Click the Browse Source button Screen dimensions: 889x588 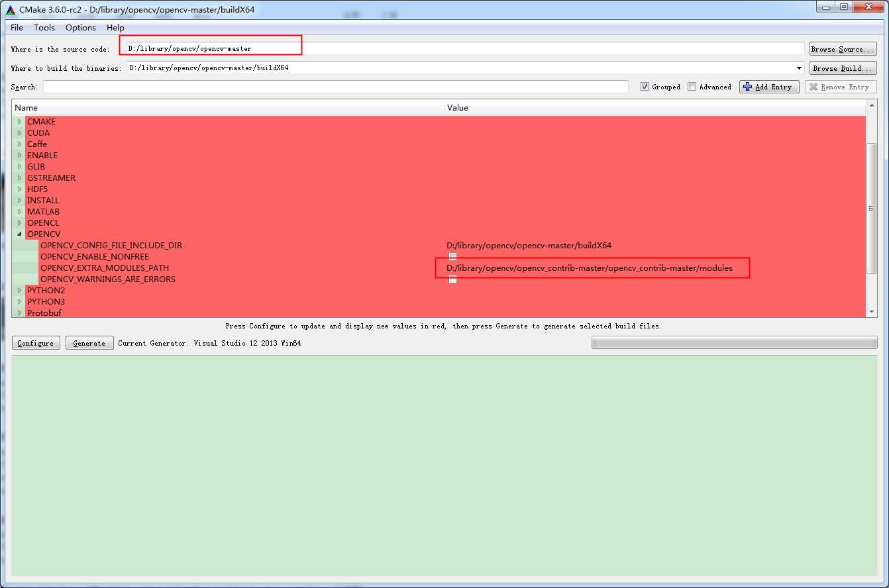(x=843, y=49)
